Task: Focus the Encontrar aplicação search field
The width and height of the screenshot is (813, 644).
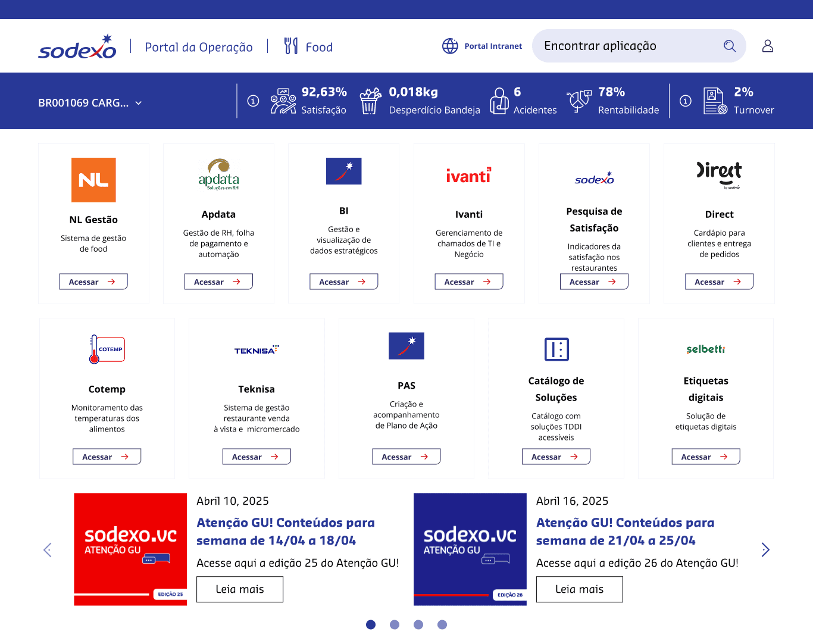Action: point(639,46)
